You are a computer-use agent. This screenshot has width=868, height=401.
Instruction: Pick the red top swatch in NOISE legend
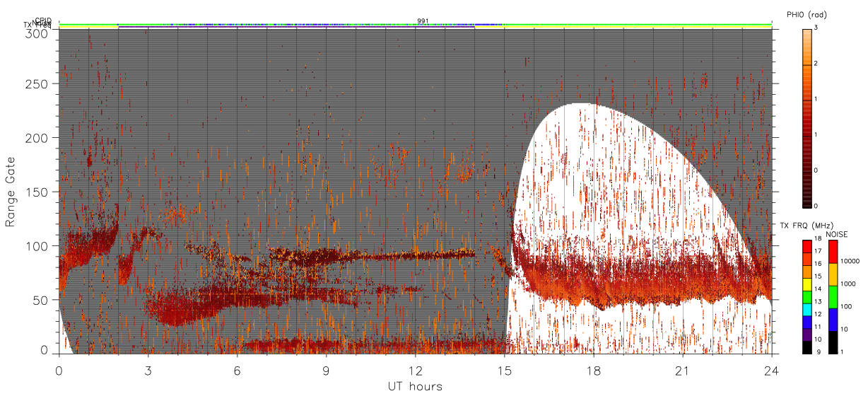click(833, 252)
